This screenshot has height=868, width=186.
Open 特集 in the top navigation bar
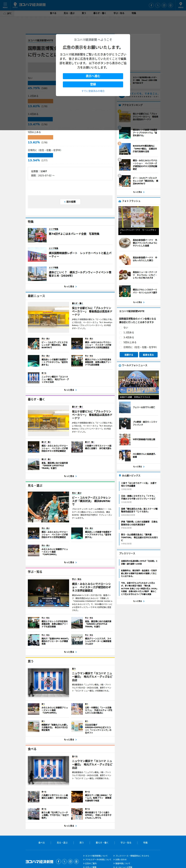(x=134, y=13)
